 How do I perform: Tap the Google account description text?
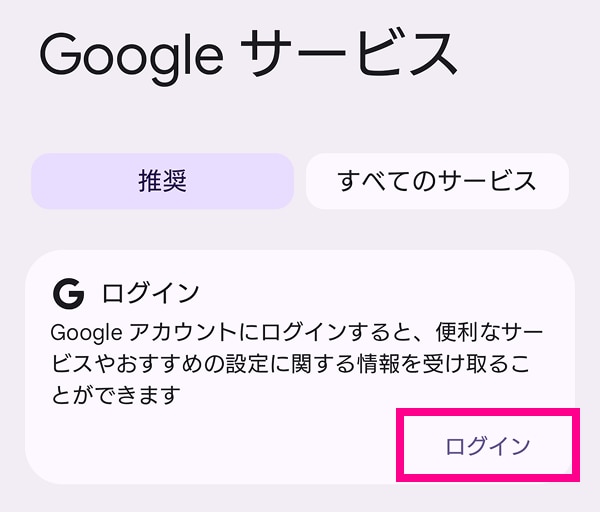click(x=296, y=363)
